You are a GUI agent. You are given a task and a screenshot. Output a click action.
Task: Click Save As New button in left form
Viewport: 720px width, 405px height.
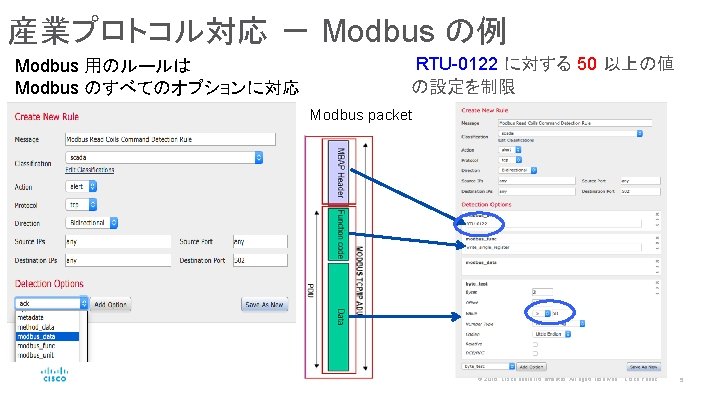click(x=264, y=304)
